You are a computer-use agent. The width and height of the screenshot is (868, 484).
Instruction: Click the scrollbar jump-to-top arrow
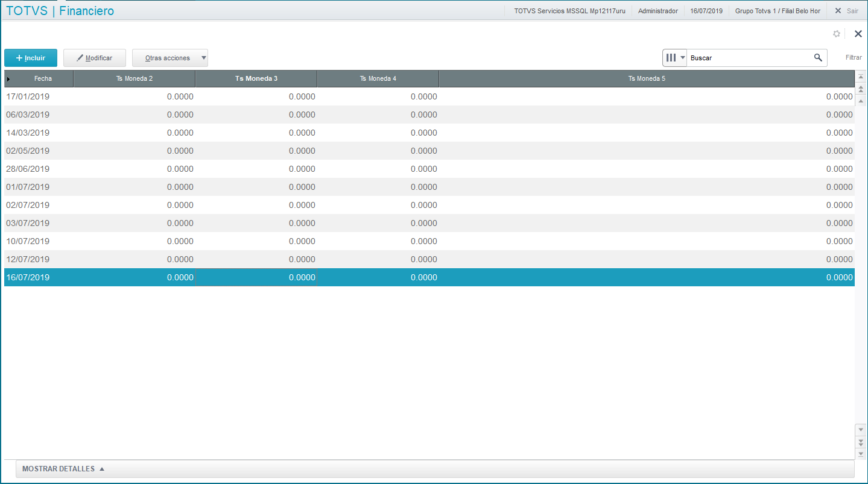(861, 77)
